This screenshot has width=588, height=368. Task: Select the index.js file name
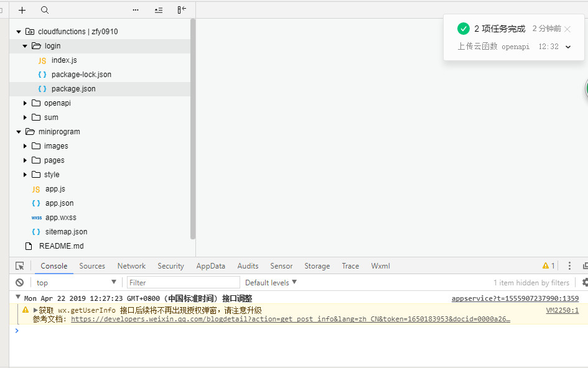(x=64, y=60)
